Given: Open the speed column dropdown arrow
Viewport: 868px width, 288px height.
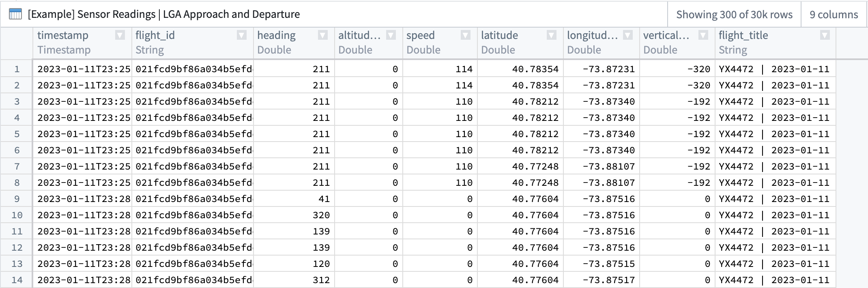Looking at the screenshot, I should tap(466, 35).
